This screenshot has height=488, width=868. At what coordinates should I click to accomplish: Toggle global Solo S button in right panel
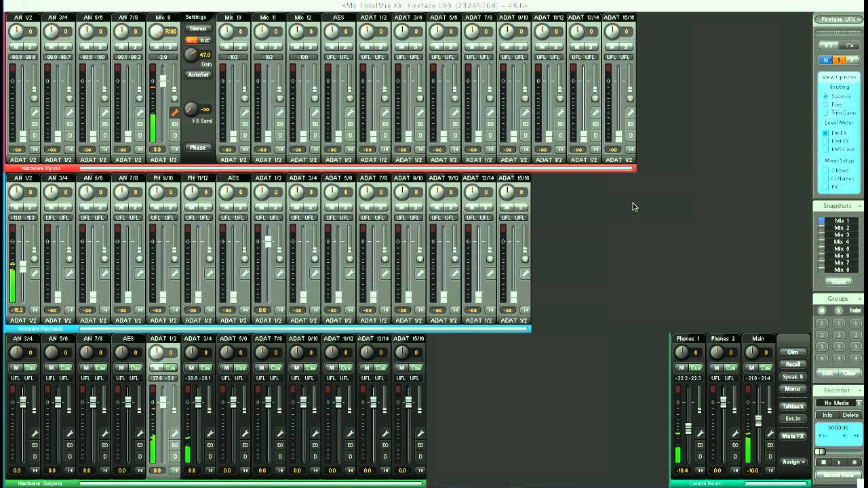[839, 60]
